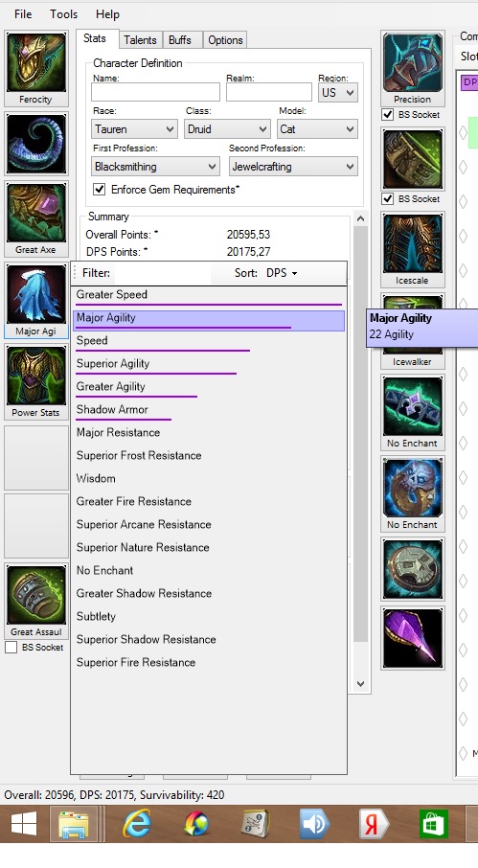Select the Icescale legs slot icon

(412, 243)
